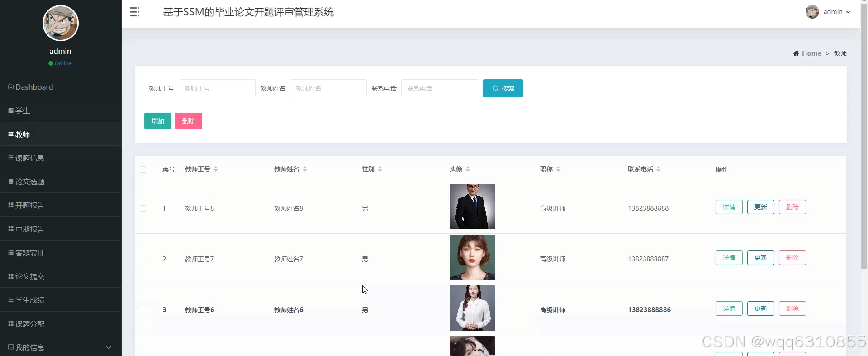Click the 学生 menu icon

pyautogui.click(x=11, y=110)
